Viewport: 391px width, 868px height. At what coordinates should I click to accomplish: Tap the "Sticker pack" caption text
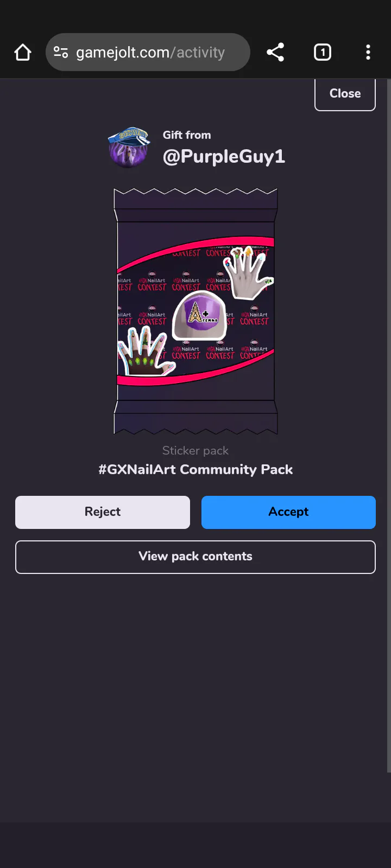(195, 451)
